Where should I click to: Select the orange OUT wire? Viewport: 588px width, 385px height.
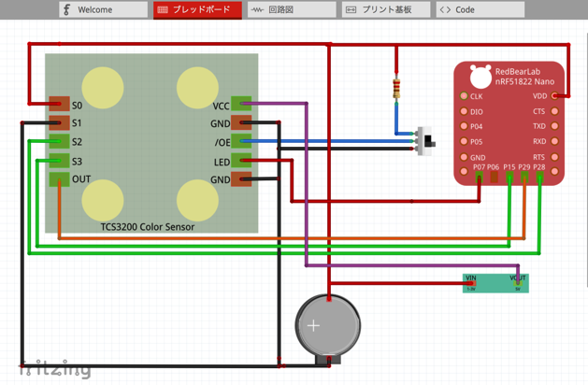pos(292,238)
